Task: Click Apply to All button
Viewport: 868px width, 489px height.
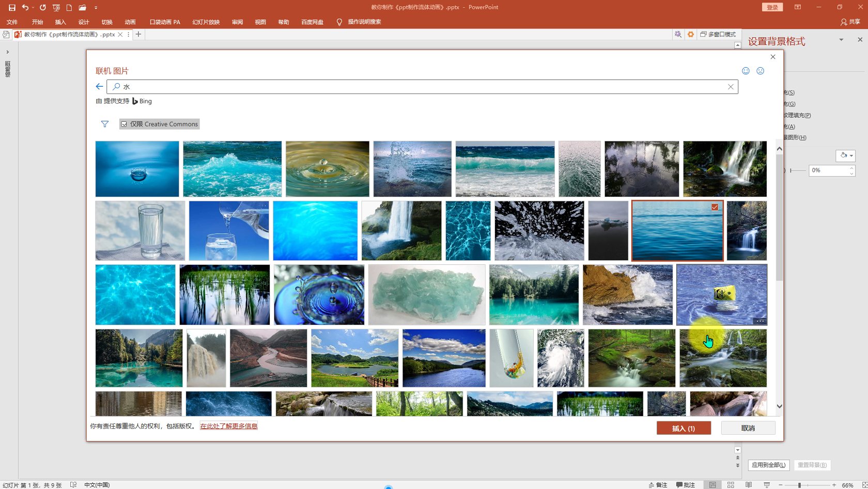Action: coord(769,465)
